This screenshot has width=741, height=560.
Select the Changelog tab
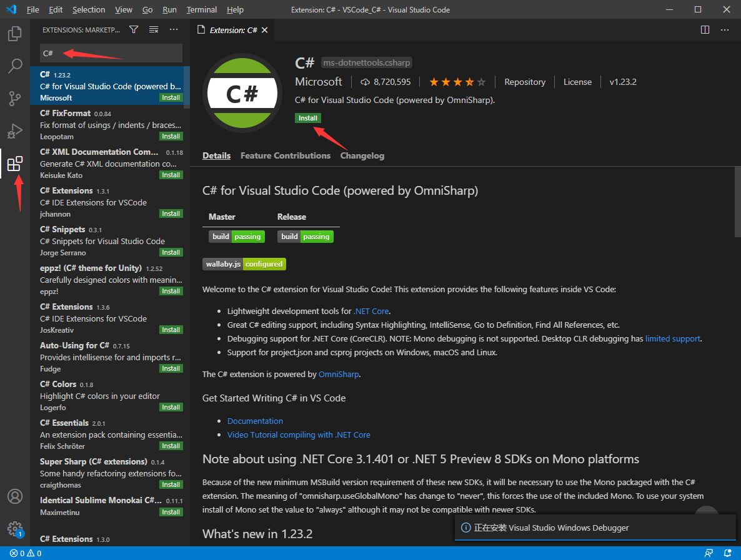coord(362,155)
